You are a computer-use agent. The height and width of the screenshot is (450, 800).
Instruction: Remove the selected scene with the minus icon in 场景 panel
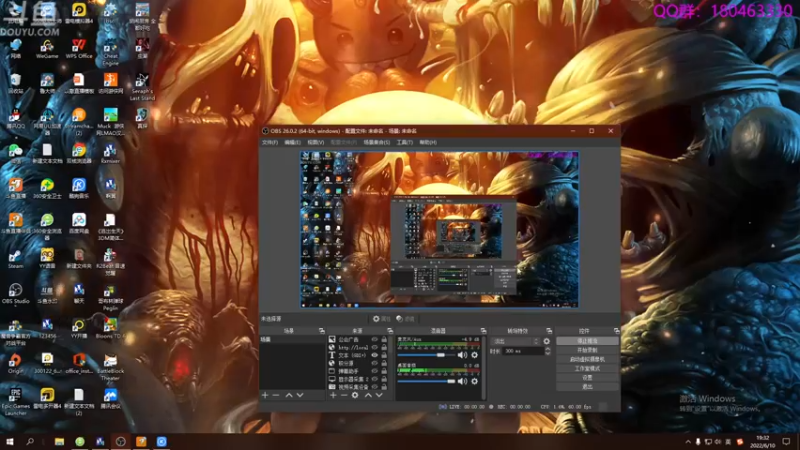pyautogui.click(x=276, y=395)
